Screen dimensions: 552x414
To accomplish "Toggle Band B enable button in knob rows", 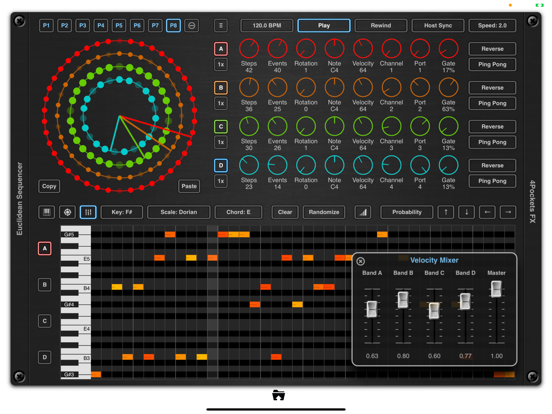I will (x=221, y=88).
